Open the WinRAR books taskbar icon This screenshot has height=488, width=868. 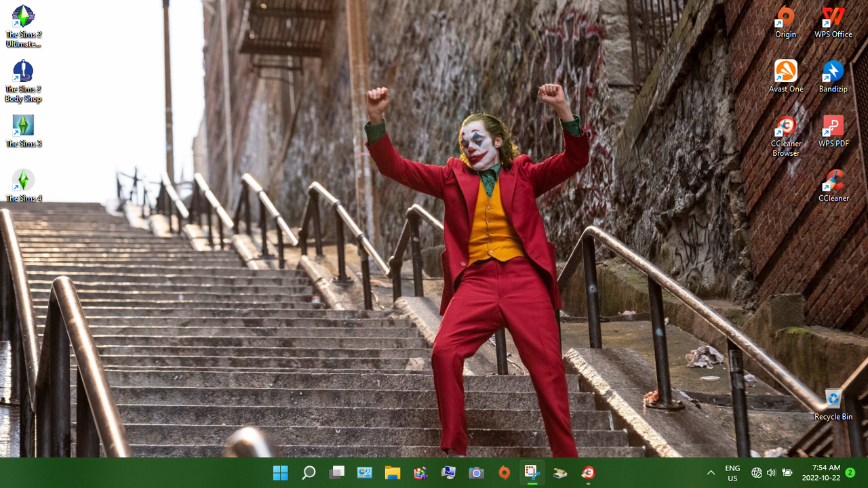pyautogui.click(x=420, y=472)
